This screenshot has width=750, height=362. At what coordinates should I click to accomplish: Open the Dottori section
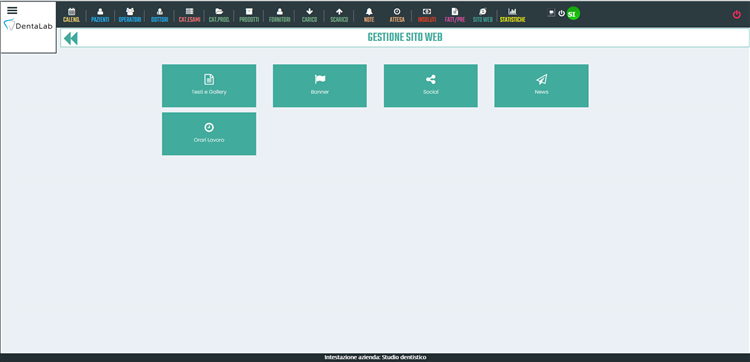click(160, 15)
